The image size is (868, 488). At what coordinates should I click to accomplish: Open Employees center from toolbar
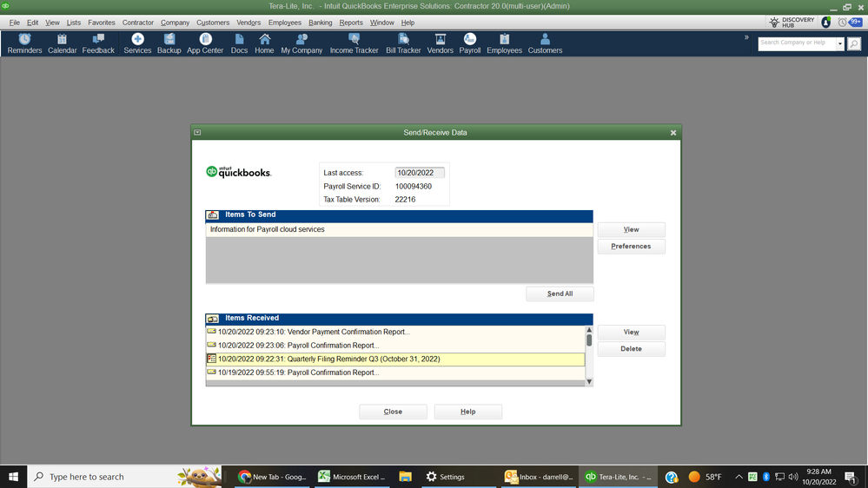point(504,43)
